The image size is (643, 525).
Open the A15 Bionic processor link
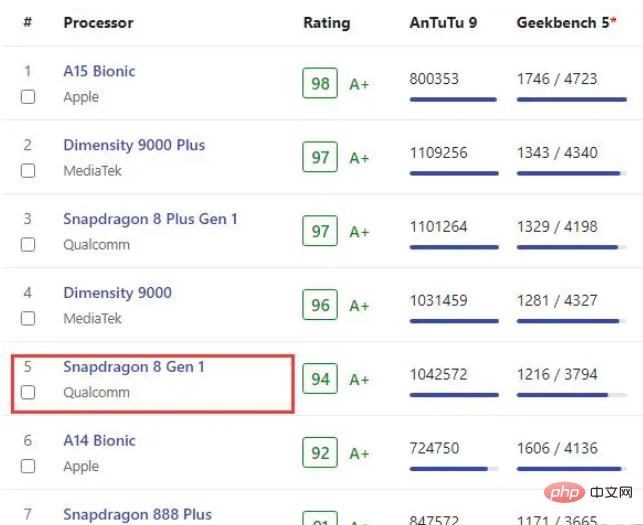pyautogui.click(x=99, y=71)
